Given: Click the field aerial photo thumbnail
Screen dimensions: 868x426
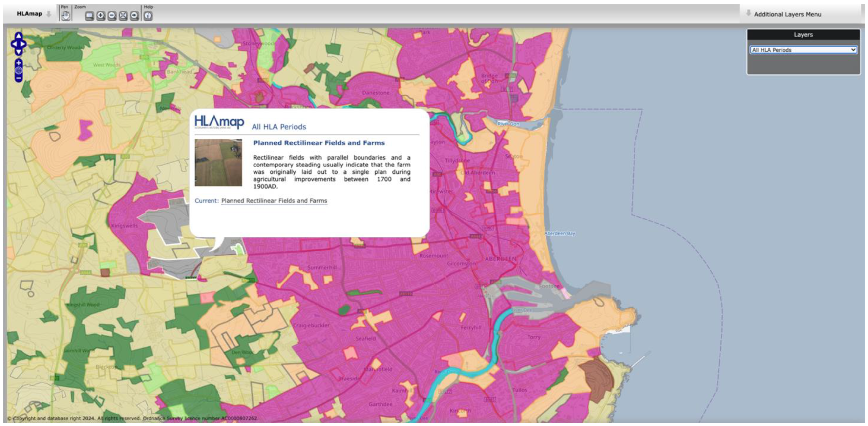Looking at the screenshot, I should pos(218,162).
